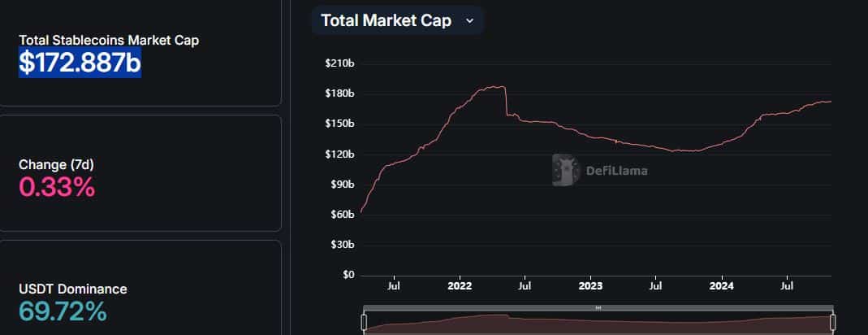This screenshot has width=868, height=335.
Task: Click the mini chart preview inside the range slider
Action: (x=598, y=324)
